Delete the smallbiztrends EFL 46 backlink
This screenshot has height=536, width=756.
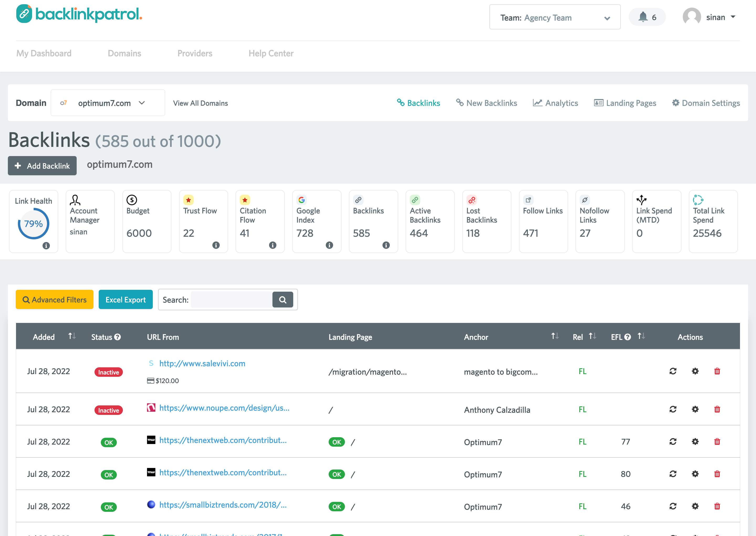pyautogui.click(x=717, y=506)
